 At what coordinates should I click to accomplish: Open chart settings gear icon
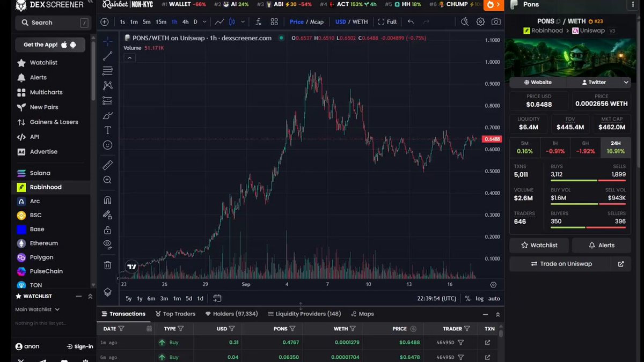click(x=480, y=22)
